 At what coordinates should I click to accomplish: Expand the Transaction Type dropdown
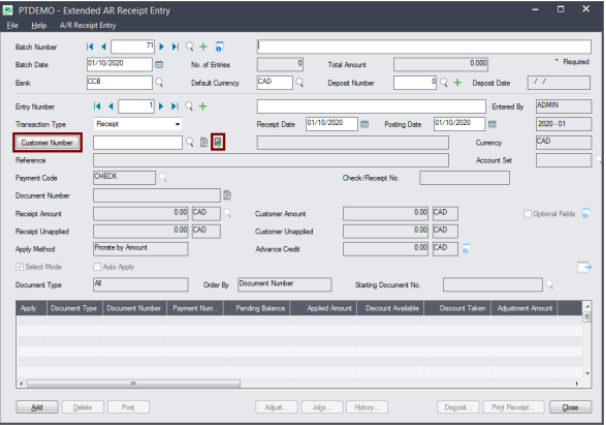tap(177, 124)
